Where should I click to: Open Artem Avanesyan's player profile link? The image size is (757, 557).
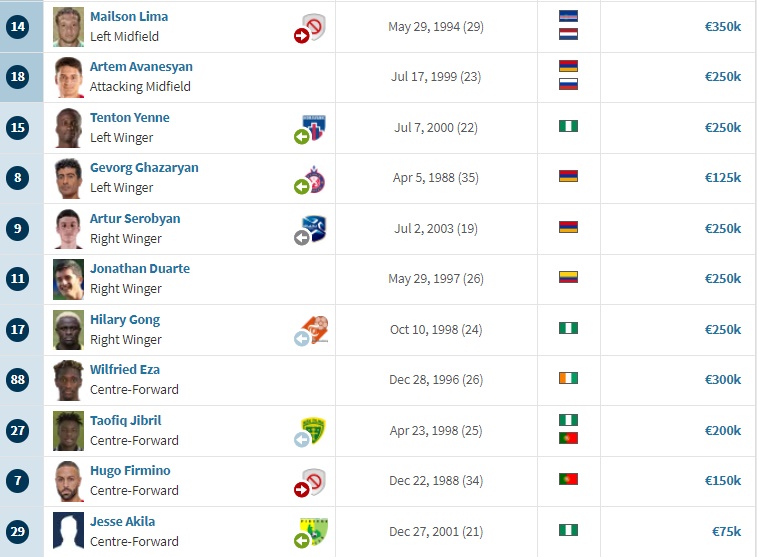click(x=141, y=67)
